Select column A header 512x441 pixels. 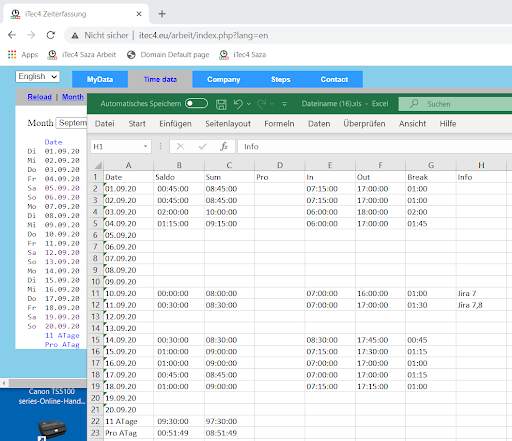tap(128, 165)
